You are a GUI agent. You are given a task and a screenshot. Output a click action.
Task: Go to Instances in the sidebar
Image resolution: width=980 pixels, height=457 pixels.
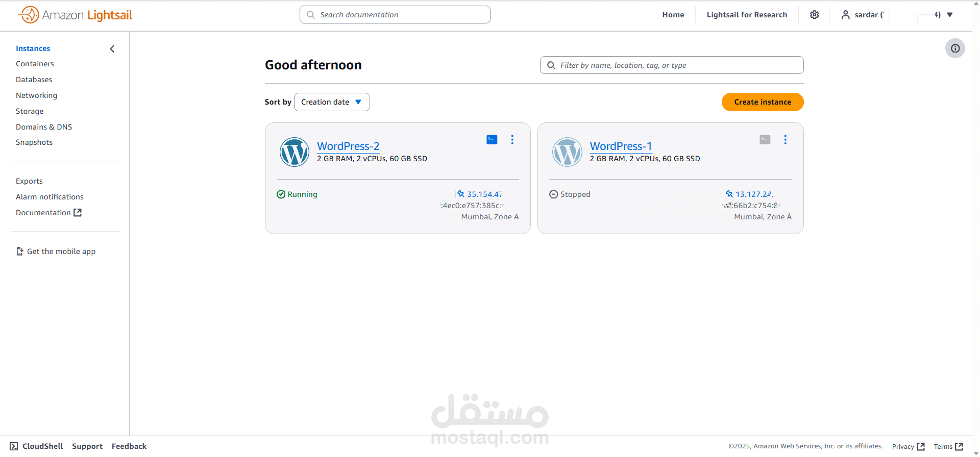[x=33, y=48]
